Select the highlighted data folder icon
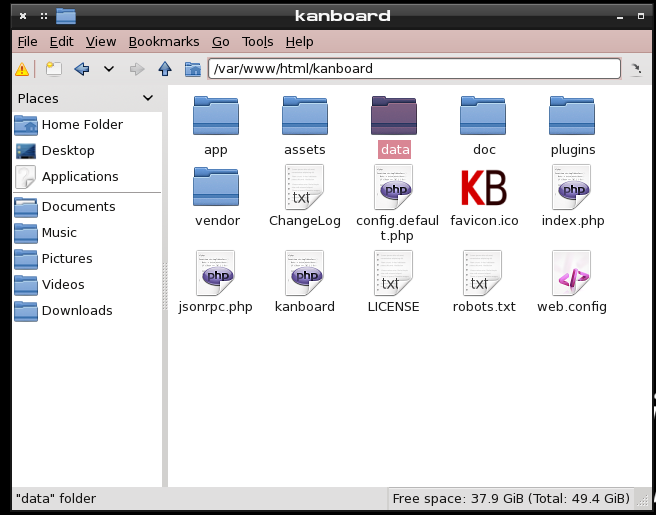 coord(394,116)
